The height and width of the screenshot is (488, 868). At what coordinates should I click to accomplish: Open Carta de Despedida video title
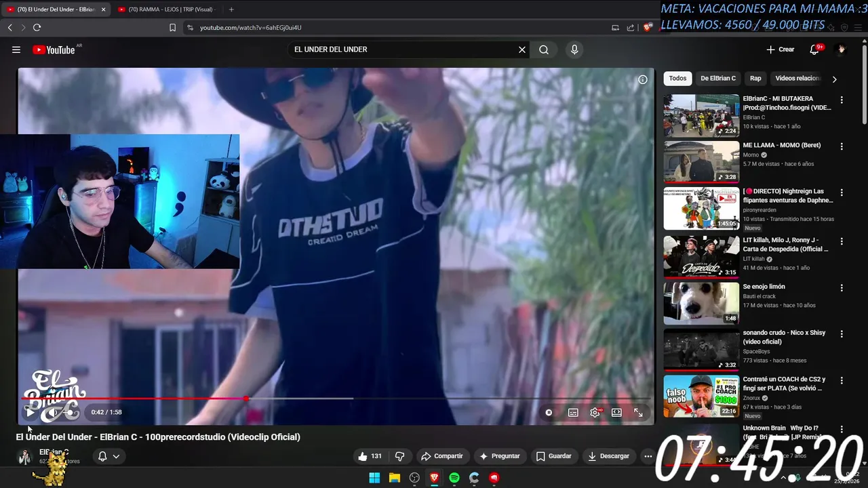[785, 245]
